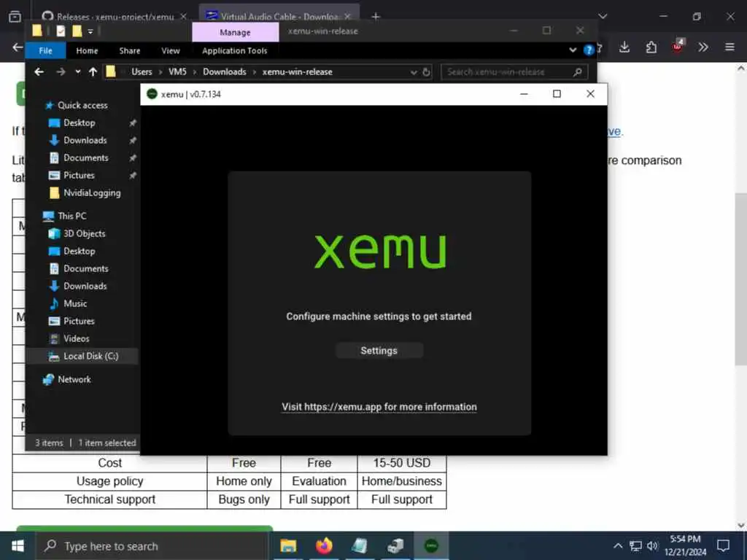Open Firefox View icon

coord(15,17)
